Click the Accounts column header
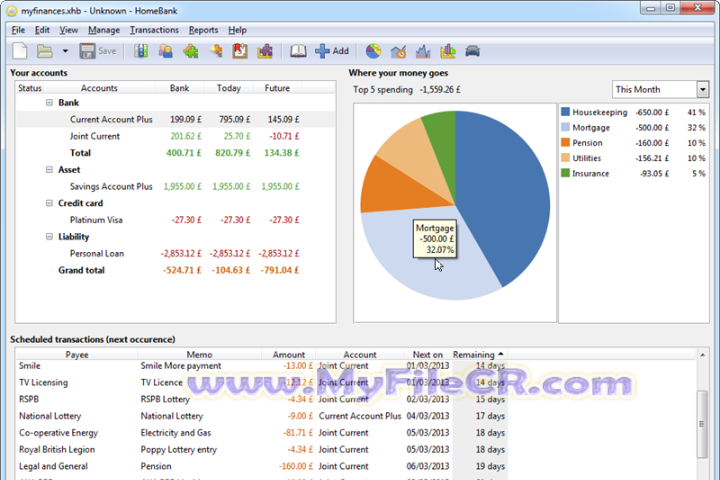 (99, 88)
